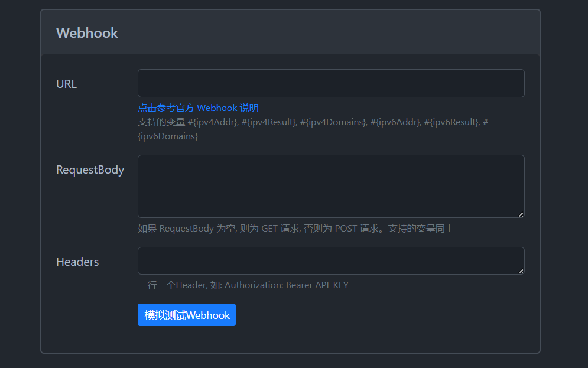The width and height of the screenshot is (588, 368).
Task: Click the GET/POST request hint text
Action: point(295,229)
